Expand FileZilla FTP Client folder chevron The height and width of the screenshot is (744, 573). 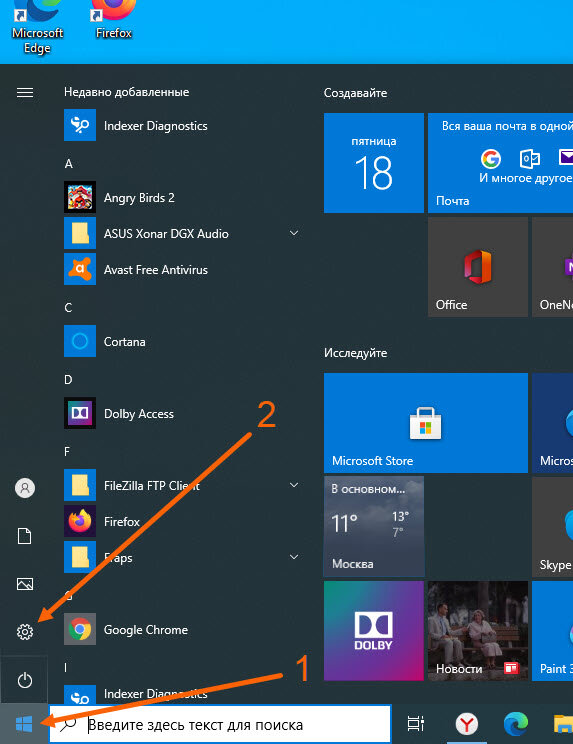(x=294, y=485)
